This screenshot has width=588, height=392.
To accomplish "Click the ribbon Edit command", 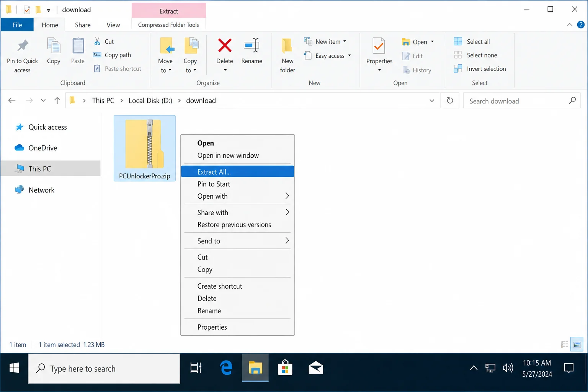I will tap(413, 56).
